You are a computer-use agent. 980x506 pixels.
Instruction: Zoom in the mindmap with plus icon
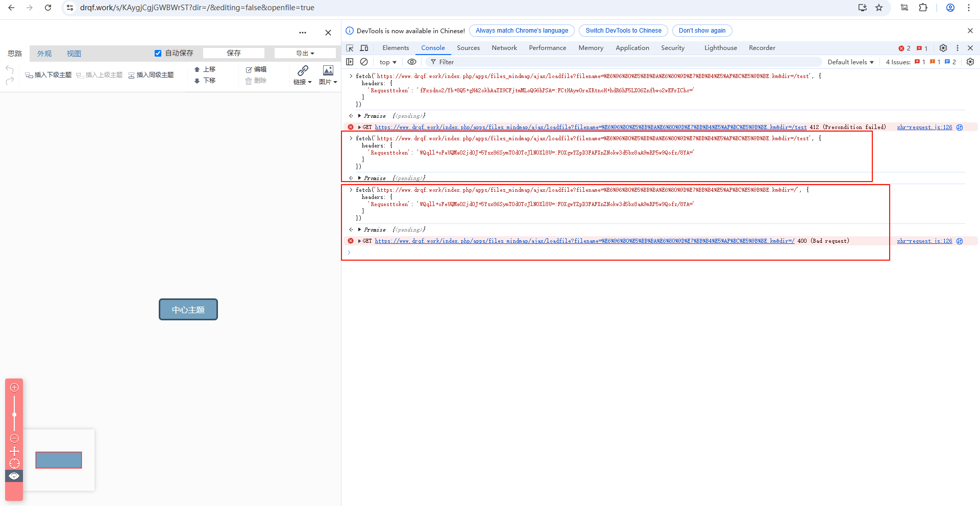tap(14, 388)
